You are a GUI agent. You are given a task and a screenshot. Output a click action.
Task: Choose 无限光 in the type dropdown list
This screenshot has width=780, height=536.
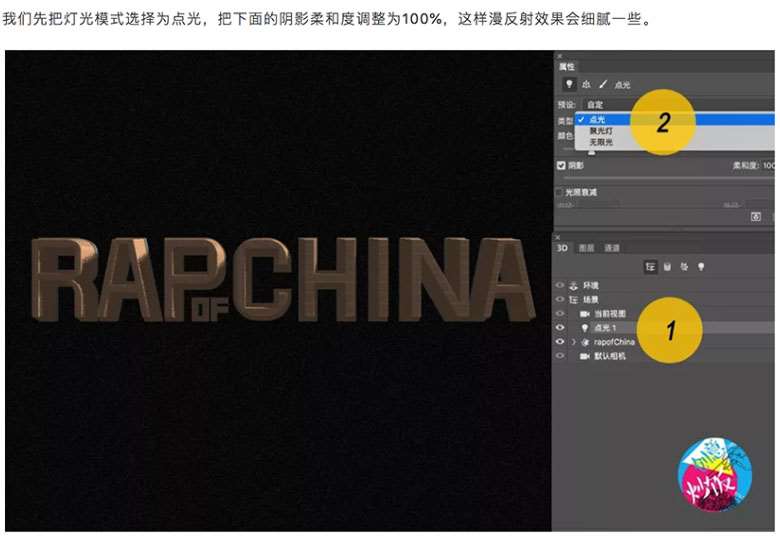point(675,142)
